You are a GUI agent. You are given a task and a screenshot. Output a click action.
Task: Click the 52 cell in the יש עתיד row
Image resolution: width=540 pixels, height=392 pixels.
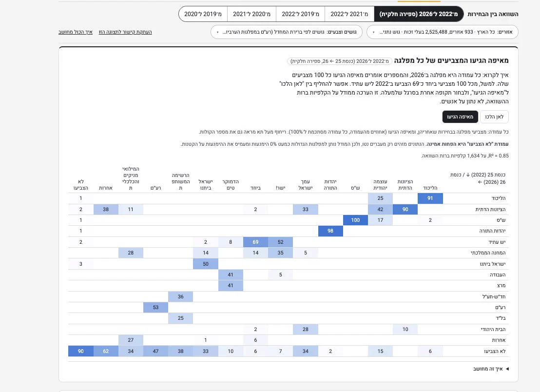click(x=280, y=242)
